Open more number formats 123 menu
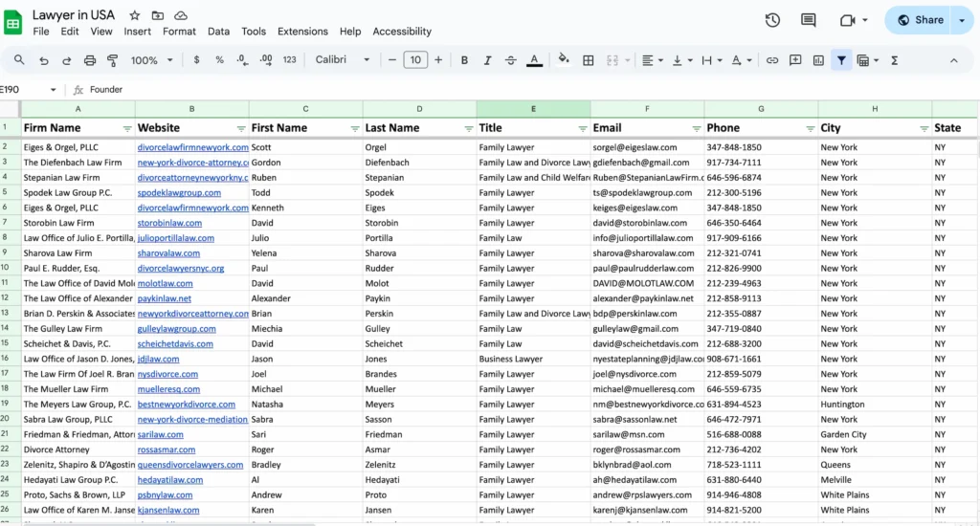 pos(289,60)
